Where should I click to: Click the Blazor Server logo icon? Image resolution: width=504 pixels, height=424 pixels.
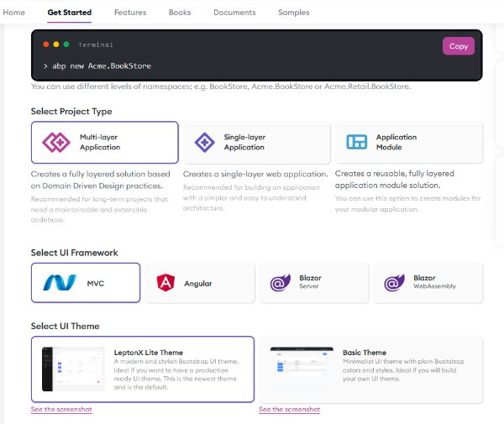(x=279, y=283)
